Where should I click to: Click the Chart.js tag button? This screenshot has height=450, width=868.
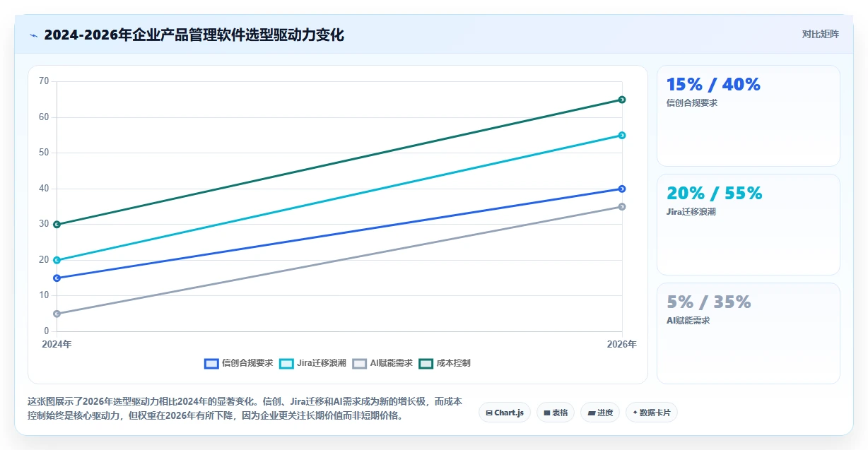click(505, 413)
